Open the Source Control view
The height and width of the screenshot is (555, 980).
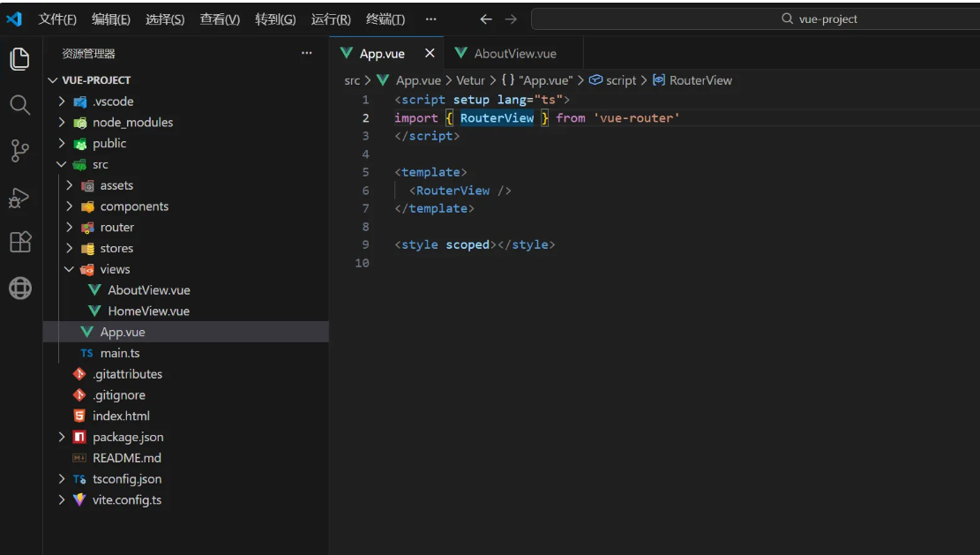pyautogui.click(x=19, y=151)
